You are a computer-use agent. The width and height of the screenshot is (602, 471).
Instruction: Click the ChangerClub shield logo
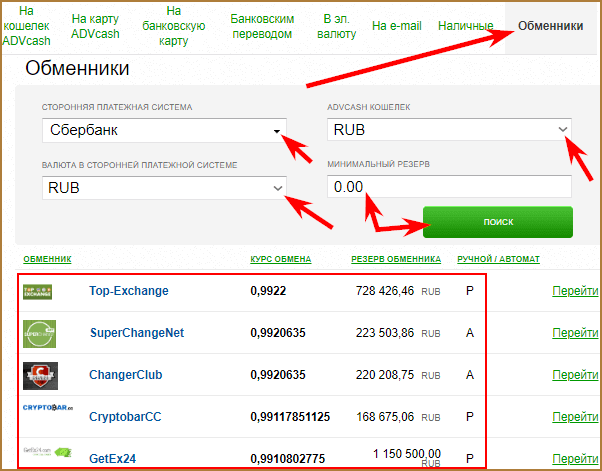click(40, 375)
